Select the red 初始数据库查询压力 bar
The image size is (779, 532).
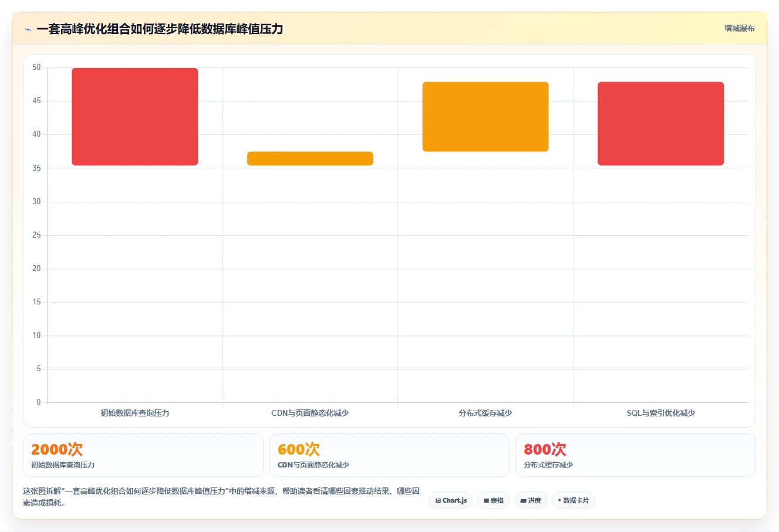point(135,117)
